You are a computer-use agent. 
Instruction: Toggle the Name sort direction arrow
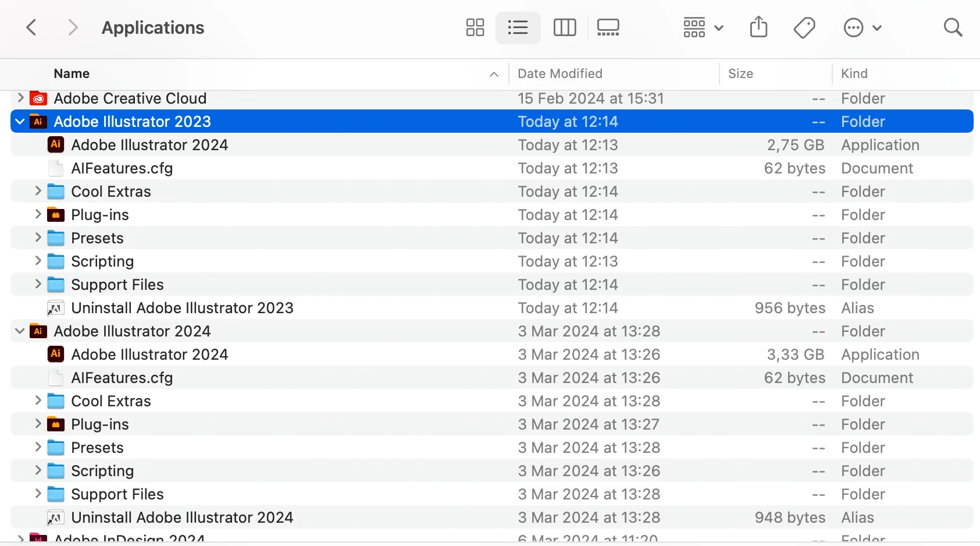(494, 74)
